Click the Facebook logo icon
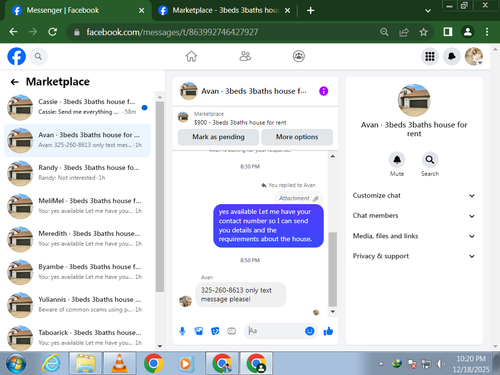This screenshot has height=375, width=500. click(x=16, y=56)
